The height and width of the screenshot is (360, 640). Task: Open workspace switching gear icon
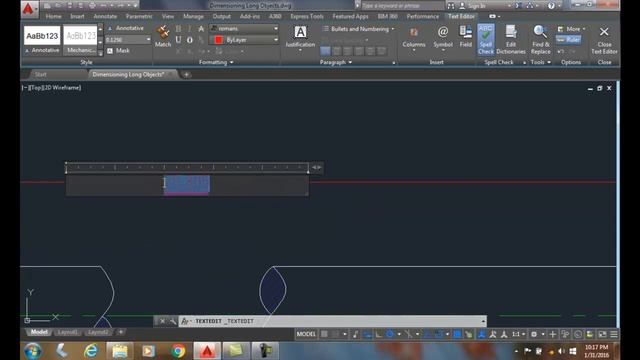pos(533,334)
